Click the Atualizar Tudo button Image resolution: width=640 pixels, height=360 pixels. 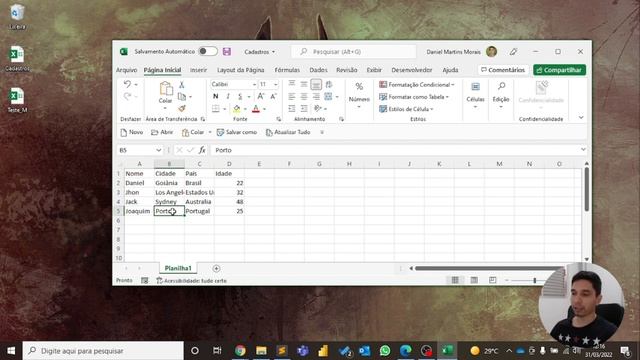pyautogui.click(x=288, y=132)
